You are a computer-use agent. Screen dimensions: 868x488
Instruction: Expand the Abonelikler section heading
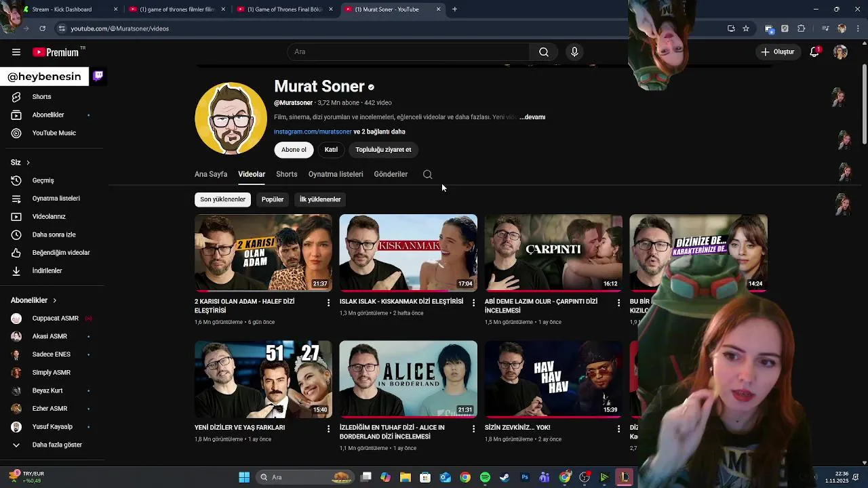click(34, 300)
